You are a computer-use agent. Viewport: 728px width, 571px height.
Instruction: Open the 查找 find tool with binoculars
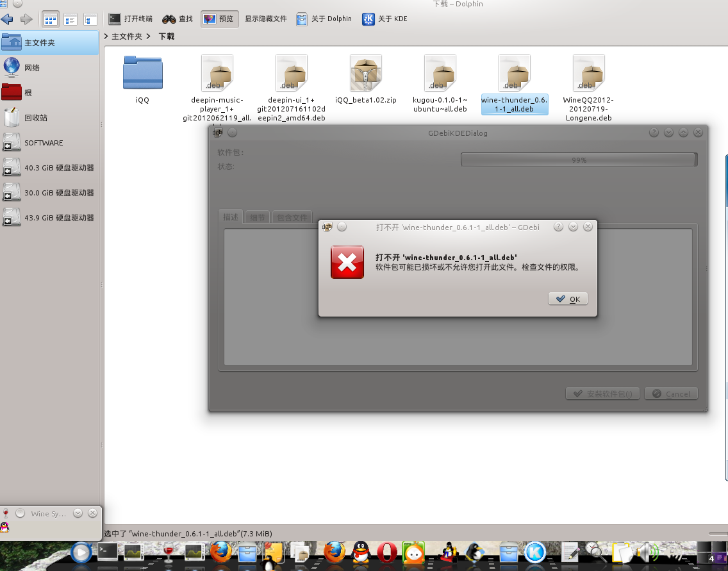[178, 19]
